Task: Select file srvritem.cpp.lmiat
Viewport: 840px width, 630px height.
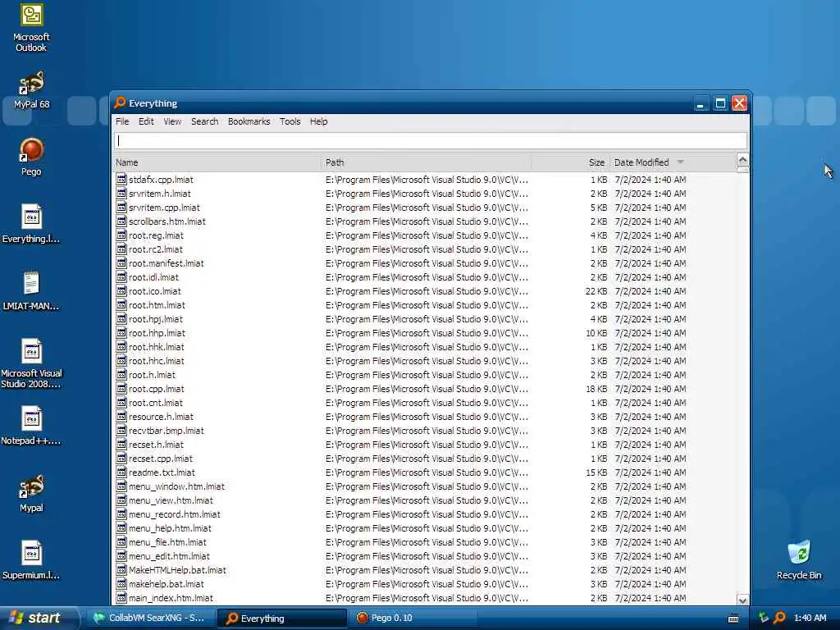Action: click(x=164, y=208)
